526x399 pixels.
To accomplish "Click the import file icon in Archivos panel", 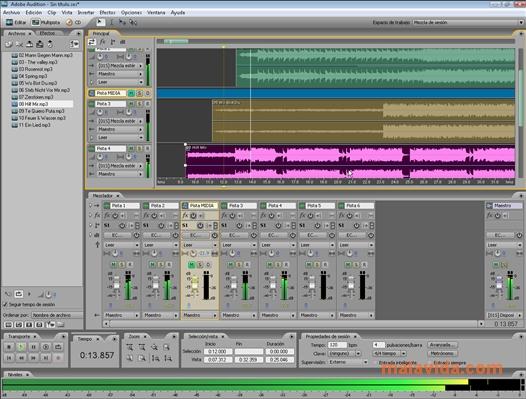I will point(8,44).
